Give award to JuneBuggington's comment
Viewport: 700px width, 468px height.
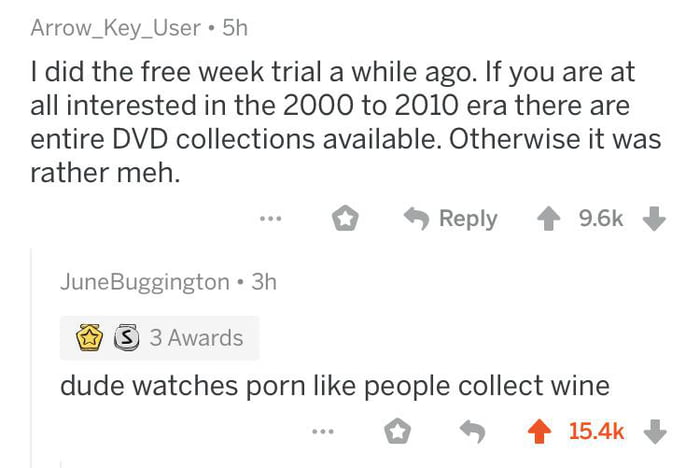click(x=399, y=432)
